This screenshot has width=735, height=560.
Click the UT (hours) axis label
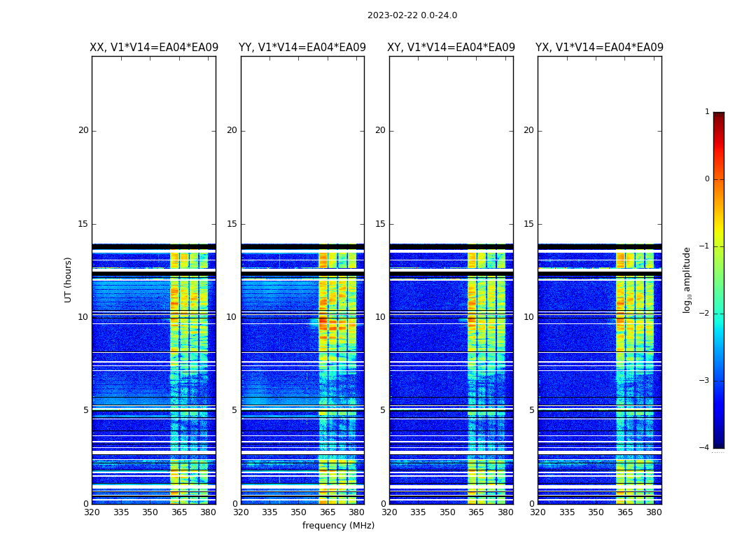[69, 279]
